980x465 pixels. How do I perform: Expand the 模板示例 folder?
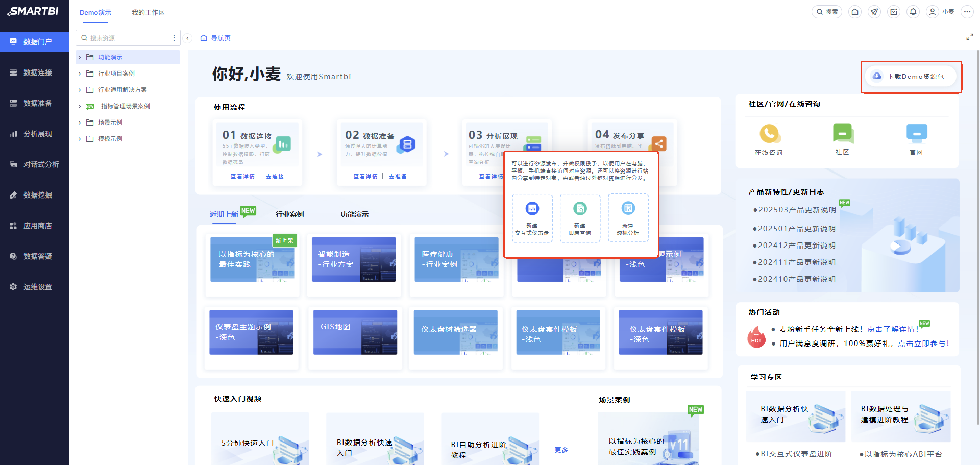tap(80, 139)
